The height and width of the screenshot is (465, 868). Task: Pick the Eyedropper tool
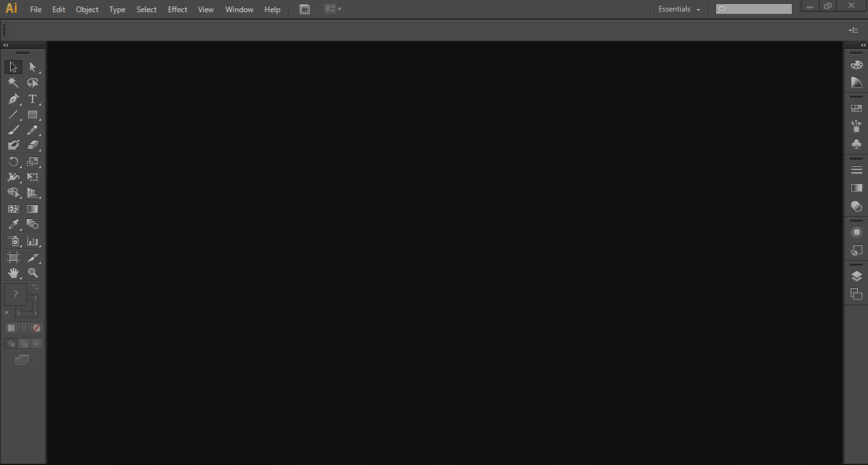click(x=13, y=224)
